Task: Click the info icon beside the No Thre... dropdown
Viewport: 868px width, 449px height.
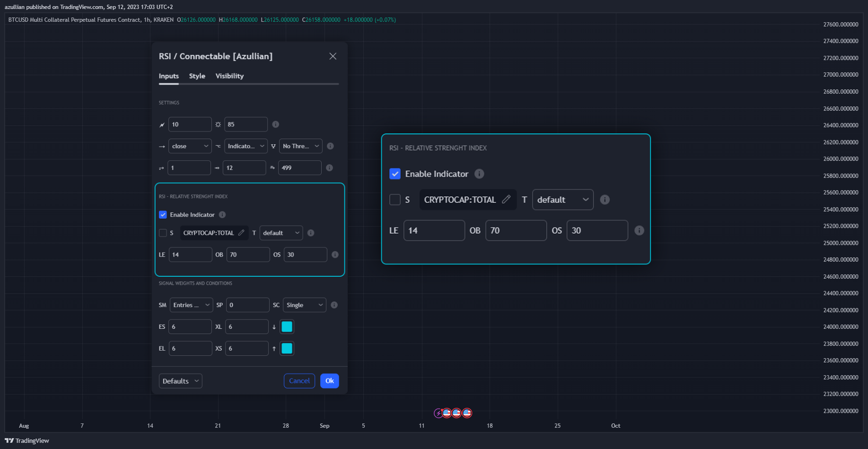Action: tap(331, 146)
